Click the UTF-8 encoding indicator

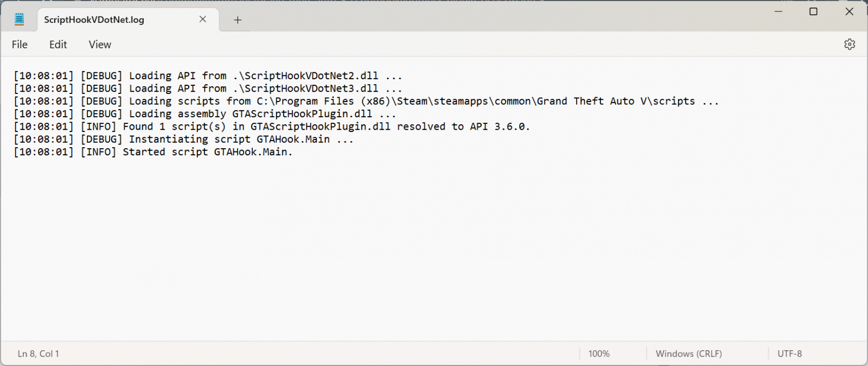point(789,354)
